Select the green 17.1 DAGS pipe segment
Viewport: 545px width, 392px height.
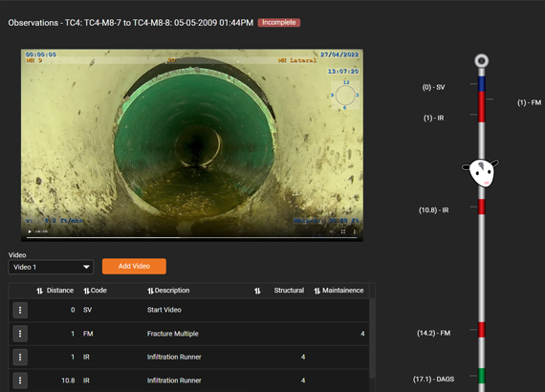(482, 376)
